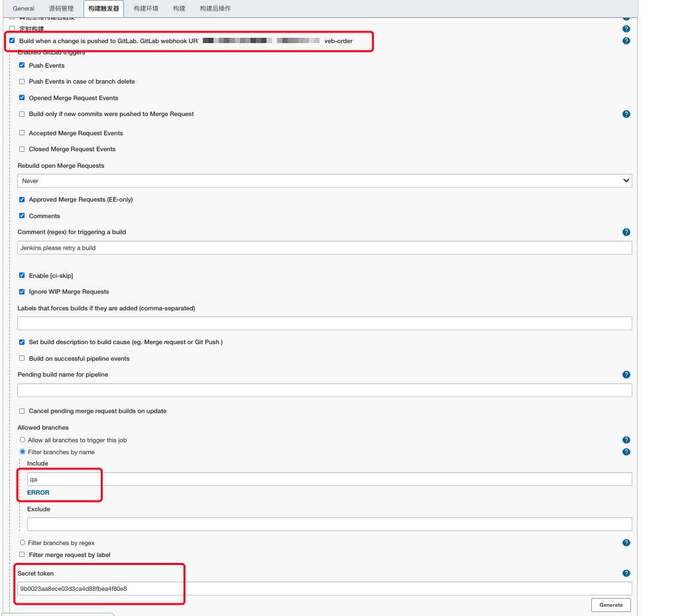
Task: Click the ERROR link under Include
Action: pos(38,493)
